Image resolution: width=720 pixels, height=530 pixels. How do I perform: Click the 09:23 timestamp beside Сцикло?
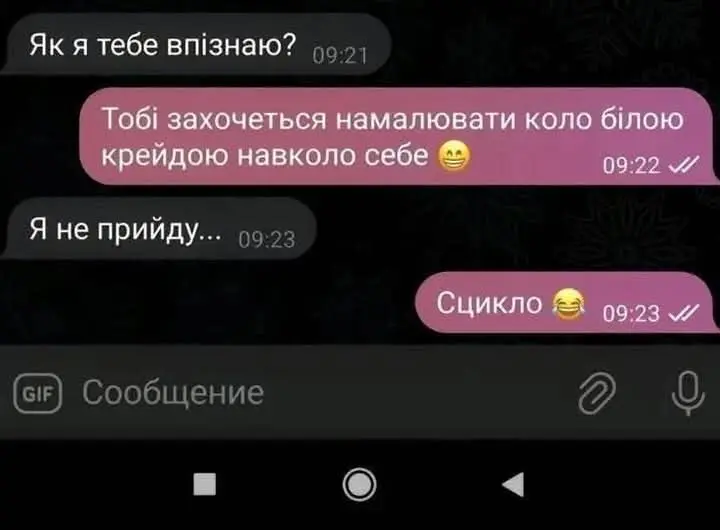631,313
